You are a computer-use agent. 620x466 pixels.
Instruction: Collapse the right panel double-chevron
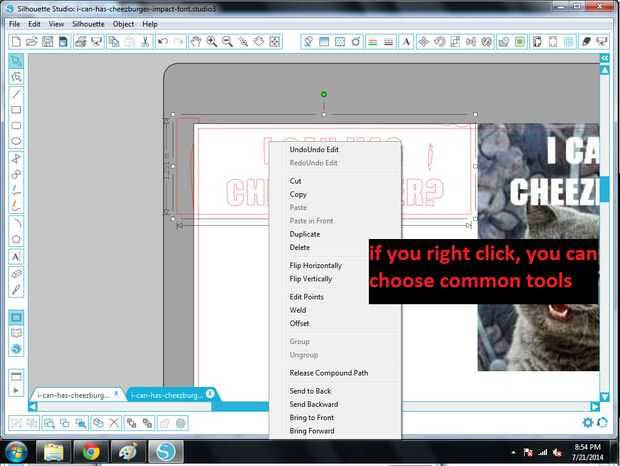(605, 58)
